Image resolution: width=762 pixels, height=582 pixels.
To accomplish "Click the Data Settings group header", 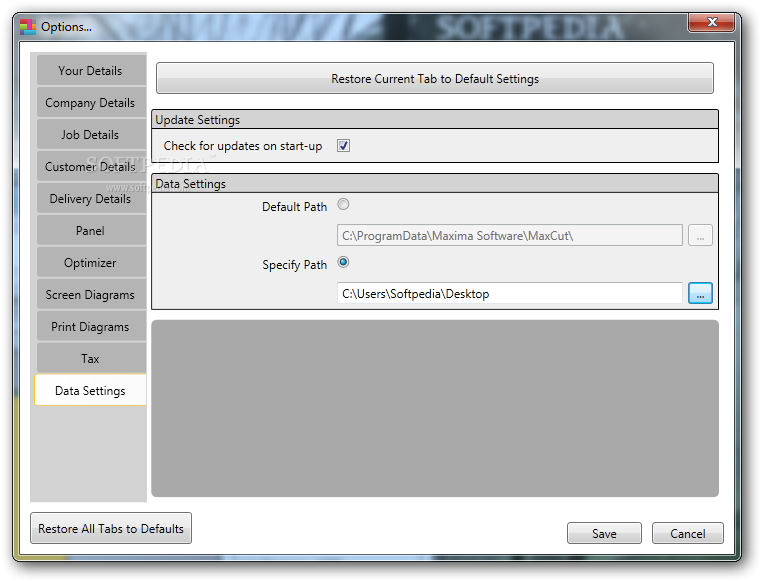I will pos(435,184).
